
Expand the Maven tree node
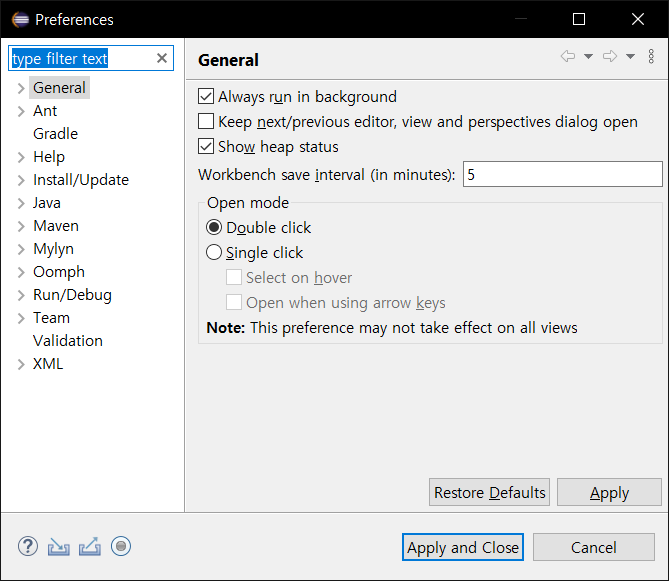(21, 227)
